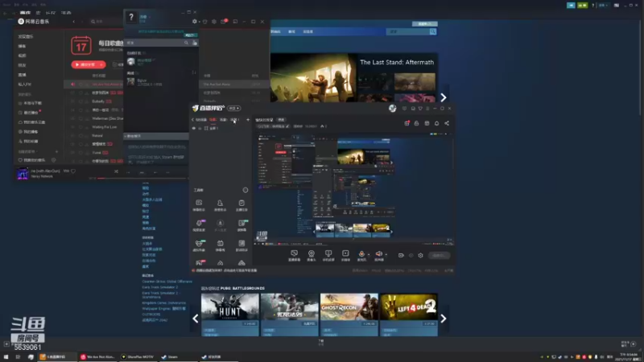Viewport: 644px width, 362px height.
Task: Open the music app skin shirt icon
Action: pos(205,22)
